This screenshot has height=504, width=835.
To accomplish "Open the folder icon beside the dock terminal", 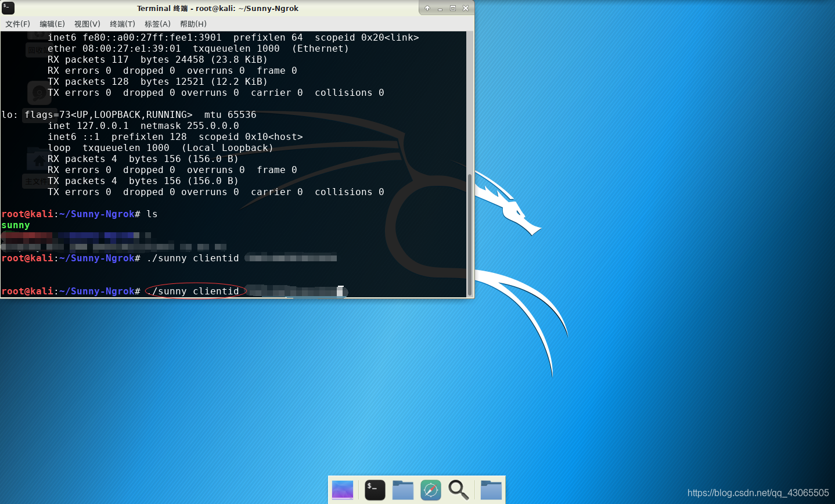I will pos(403,490).
